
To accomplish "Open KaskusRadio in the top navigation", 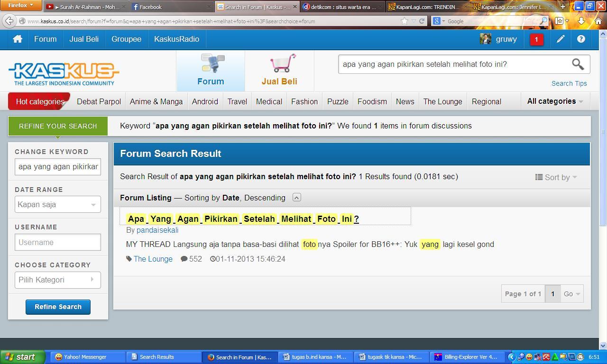I will pyautogui.click(x=176, y=39).
